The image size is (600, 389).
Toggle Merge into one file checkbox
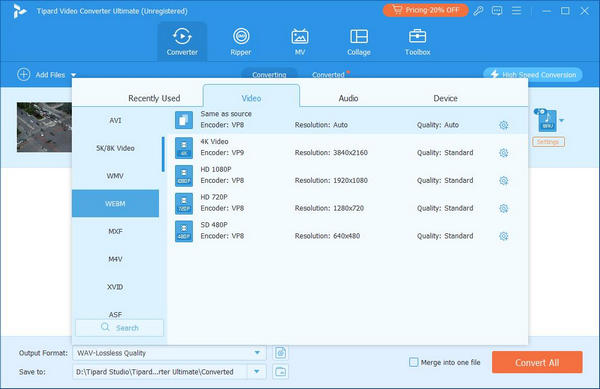(414, 362)
